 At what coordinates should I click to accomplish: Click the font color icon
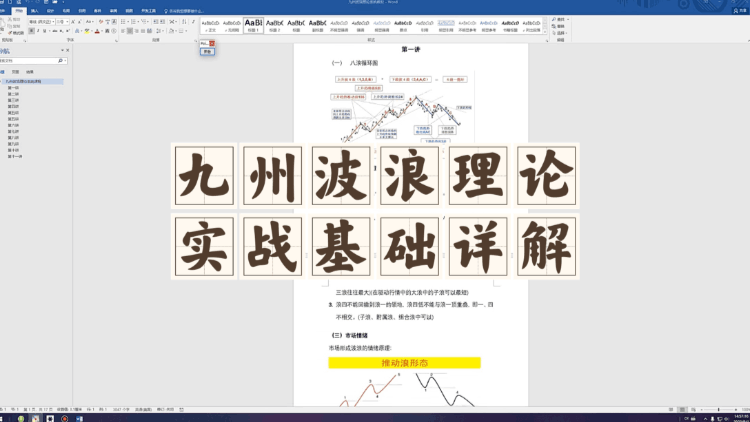pyautogui.click(x=97, y=31)
